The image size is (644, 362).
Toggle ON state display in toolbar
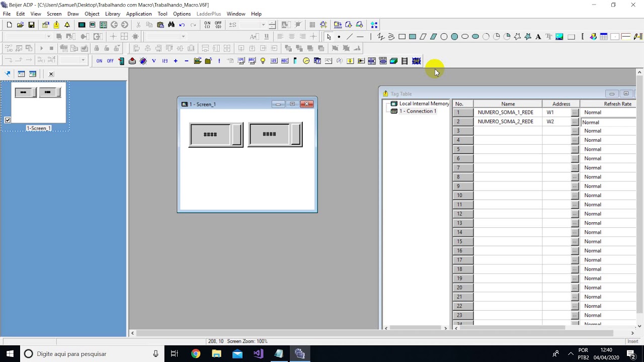[207, 25]
